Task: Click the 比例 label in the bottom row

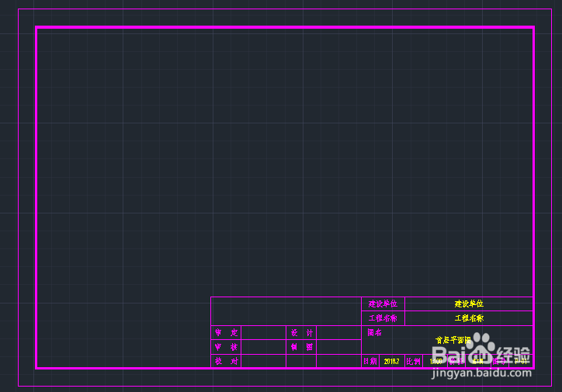Action: (413, 361)
